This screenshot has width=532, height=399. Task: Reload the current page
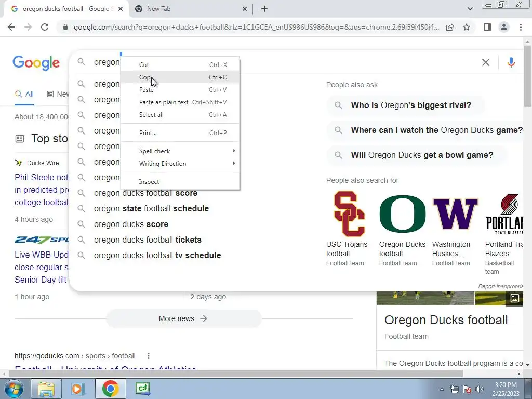[45, 27]
